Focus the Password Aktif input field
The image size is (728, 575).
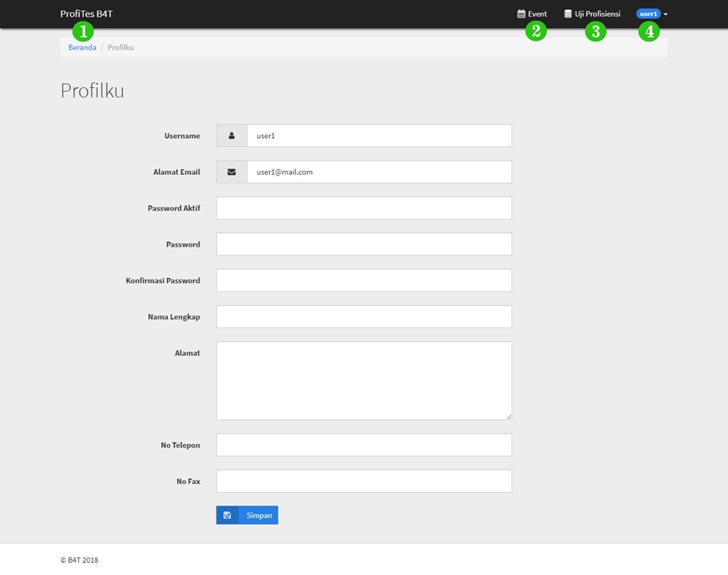coord(363,208)
